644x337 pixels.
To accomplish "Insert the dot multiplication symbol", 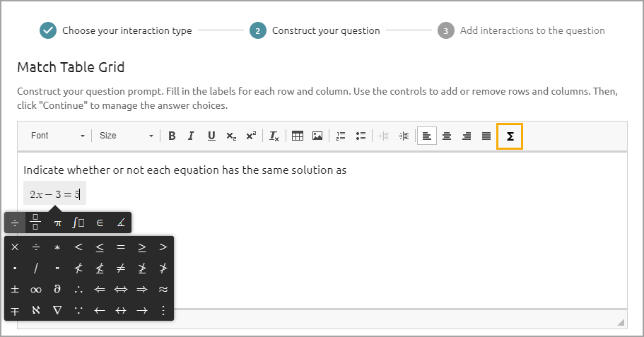I will 15,268.
